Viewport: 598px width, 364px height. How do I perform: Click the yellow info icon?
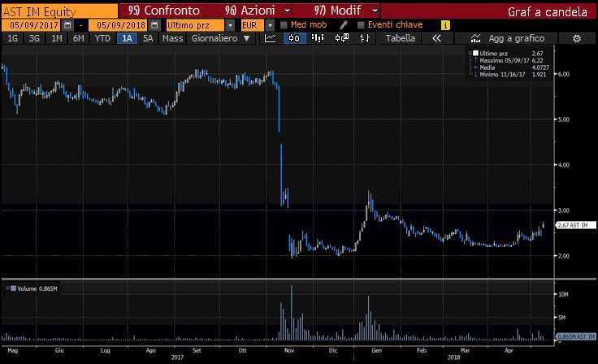(x=445, y=25)
